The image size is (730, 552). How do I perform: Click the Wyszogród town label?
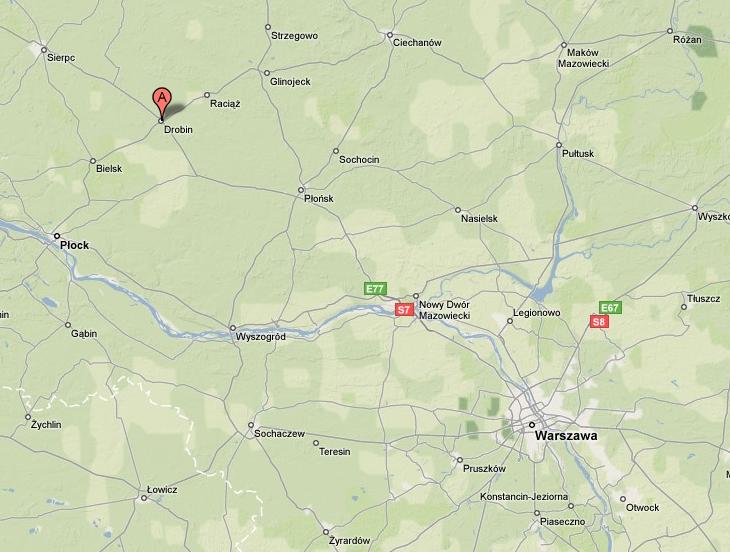point(261,337)
